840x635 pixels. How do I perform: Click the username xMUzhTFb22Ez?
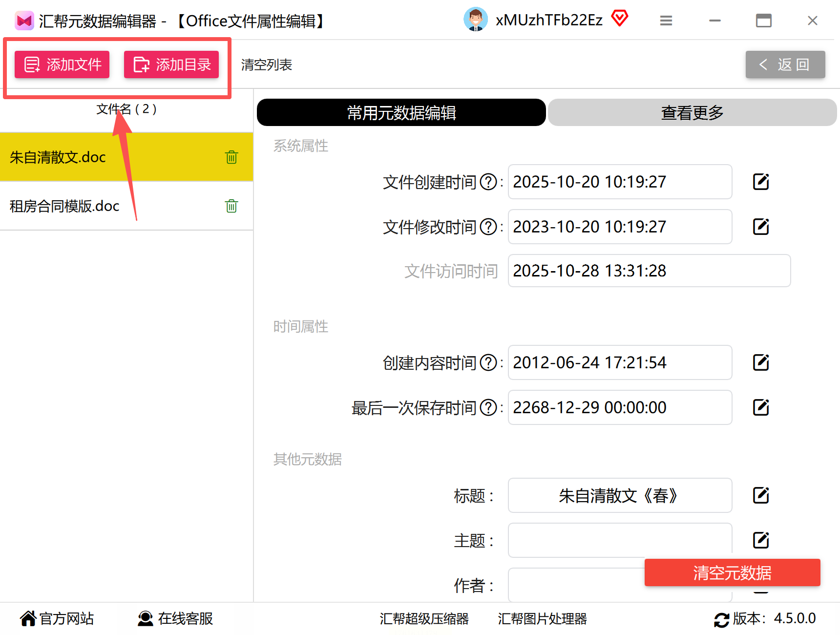point(549,20)
